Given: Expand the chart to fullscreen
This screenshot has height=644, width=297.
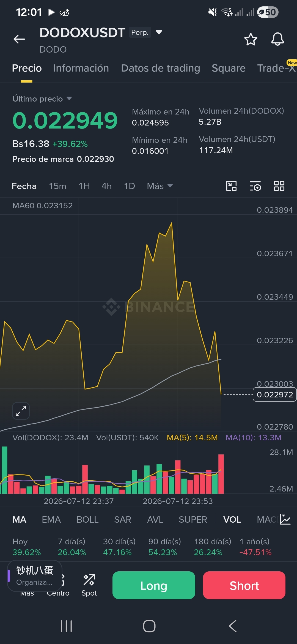Looking at the screenshot, I should 21,411.
